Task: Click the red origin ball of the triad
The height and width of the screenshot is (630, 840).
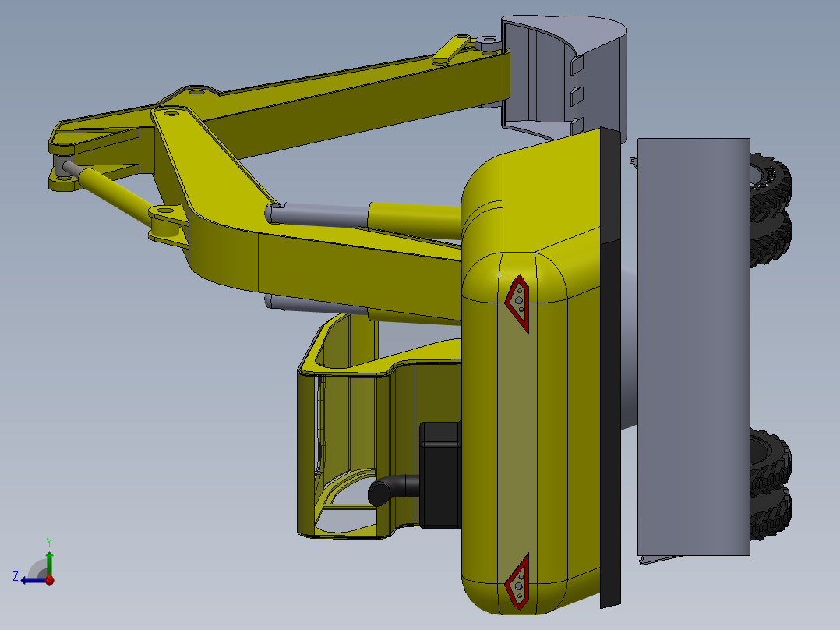Action: tap(50, 579)
